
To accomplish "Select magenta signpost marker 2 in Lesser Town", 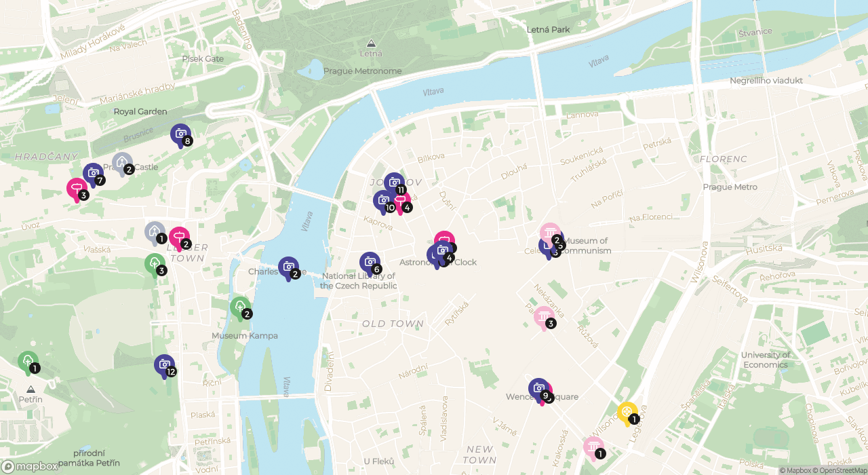I will coord(179,238).
